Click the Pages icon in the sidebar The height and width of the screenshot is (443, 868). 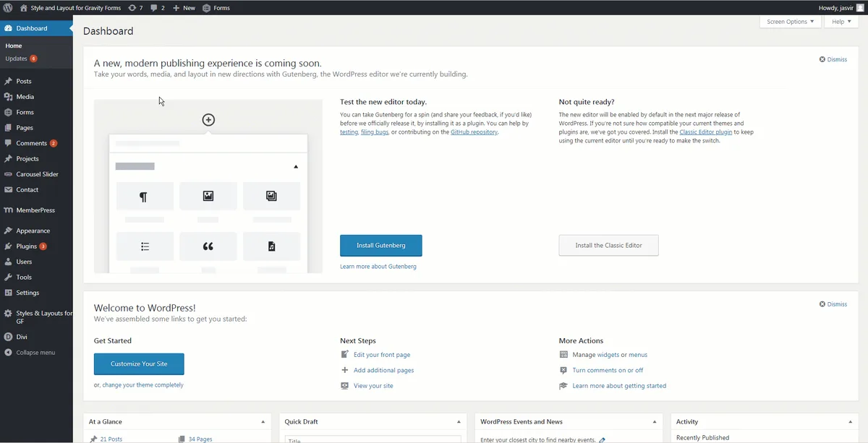coord(8,128)
